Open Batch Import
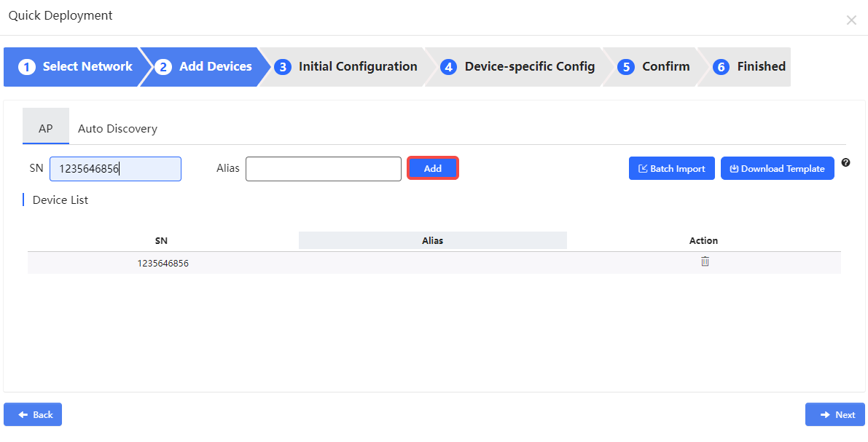Screen dimensions: 868x442 671,168
